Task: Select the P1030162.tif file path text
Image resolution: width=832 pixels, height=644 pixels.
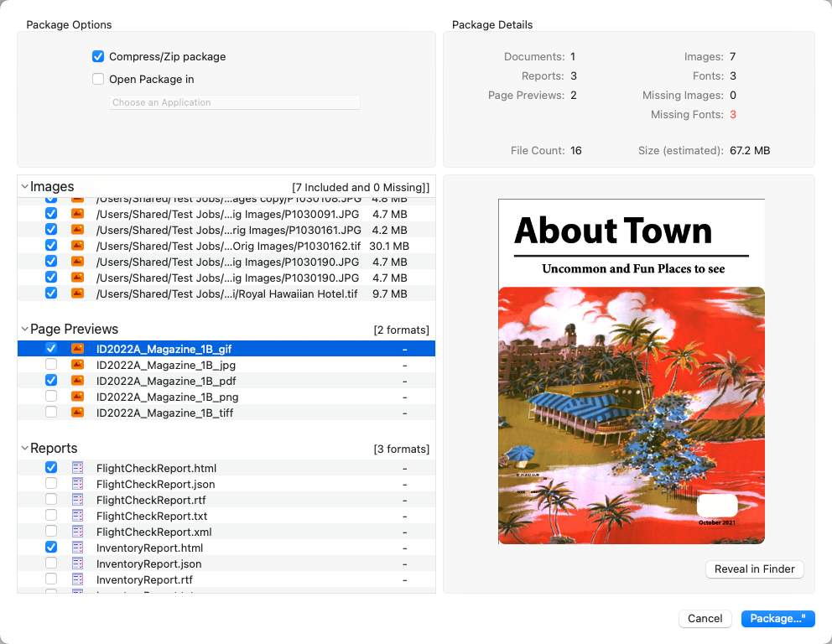Action: tap(228, 247)
